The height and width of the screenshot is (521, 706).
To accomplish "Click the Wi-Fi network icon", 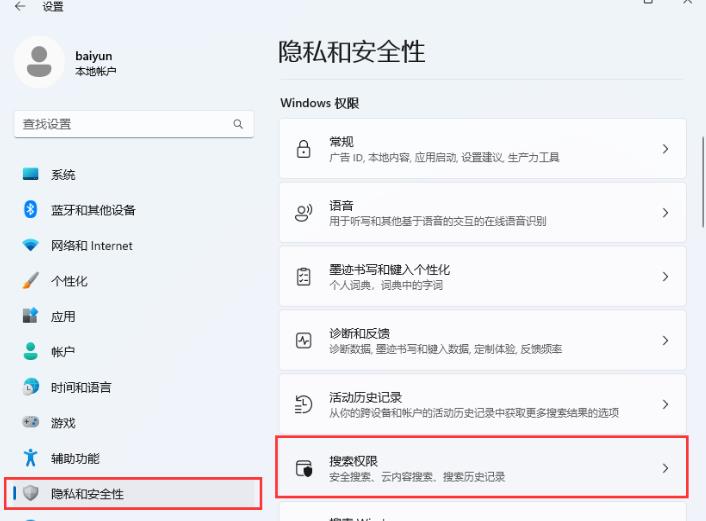I will [31, 245].
